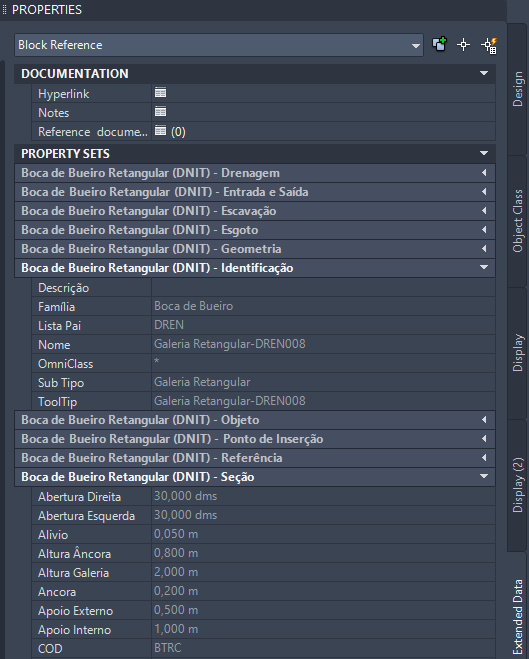Image resolution: width=529 pixels, height=659 pixels.
Task: Select the Apoio Interno value '1,000 m'
Action: tap(176, 629)
